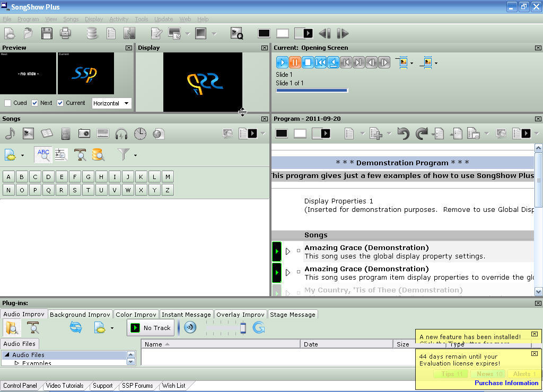
Task: Click the Undo arrow in Program toolbar
Action: pos(403,133)
